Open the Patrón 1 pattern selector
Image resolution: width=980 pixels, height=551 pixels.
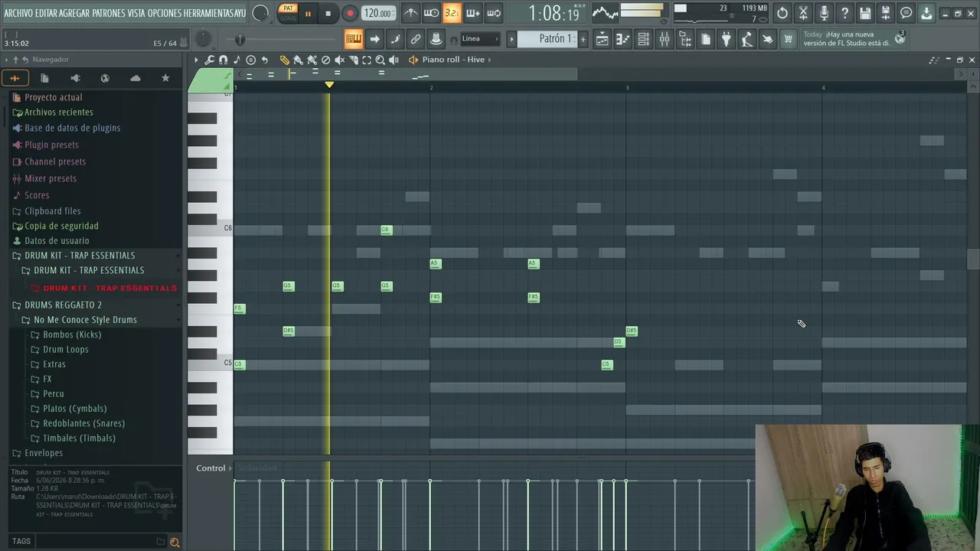pyautogui.click(x=547, y=39)
